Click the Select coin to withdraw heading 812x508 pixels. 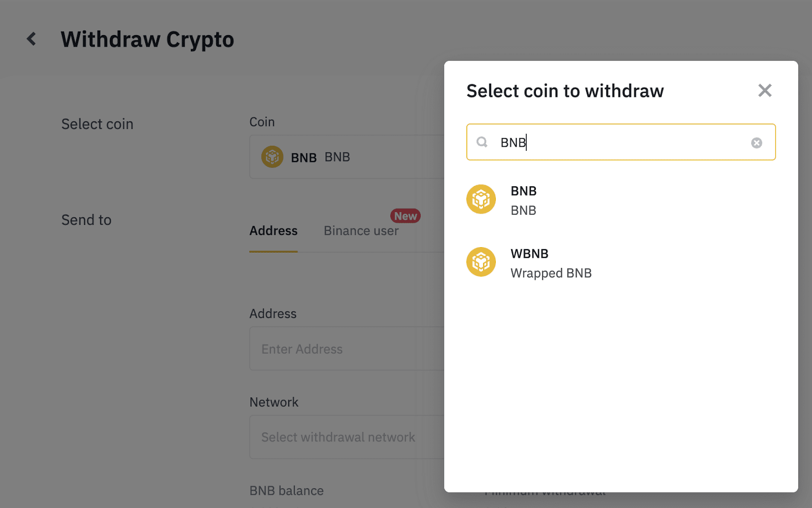(x=565, y=91)
